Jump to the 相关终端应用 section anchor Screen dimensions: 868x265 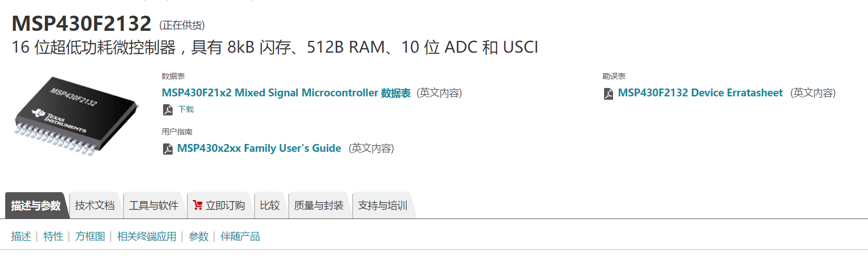click(147, 236)
